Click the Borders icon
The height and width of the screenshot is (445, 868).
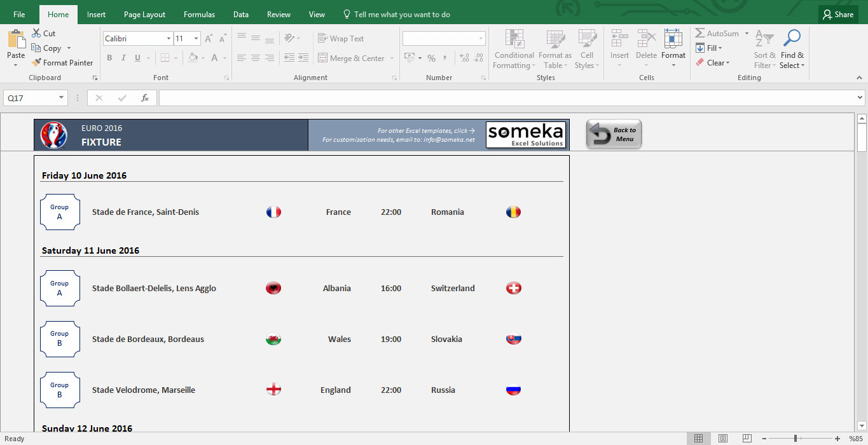click(x=165, y=58)
